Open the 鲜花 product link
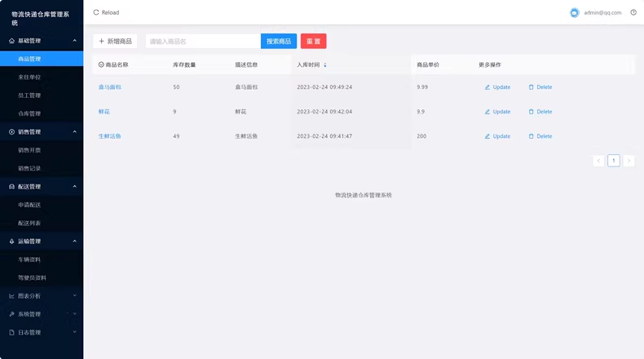This screenshot has width=644, height=359. tap(104, 112)
